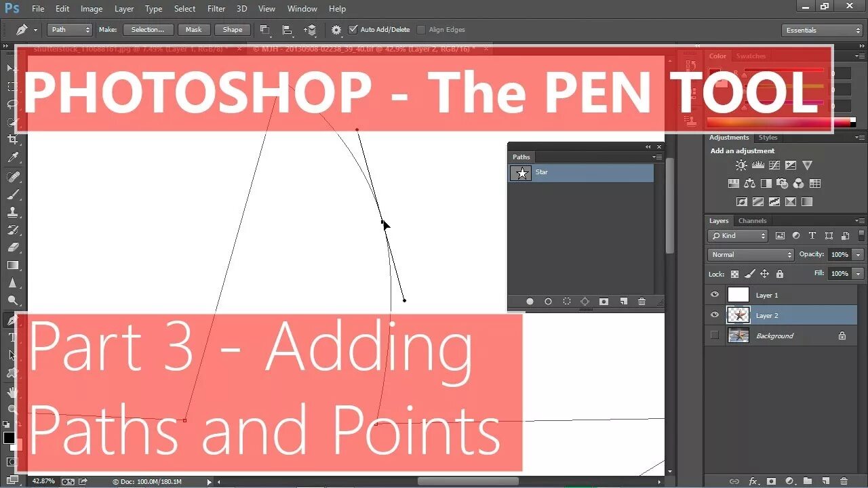Fill path with foreground color
The image size is (868, 488).
click(530, 302)
